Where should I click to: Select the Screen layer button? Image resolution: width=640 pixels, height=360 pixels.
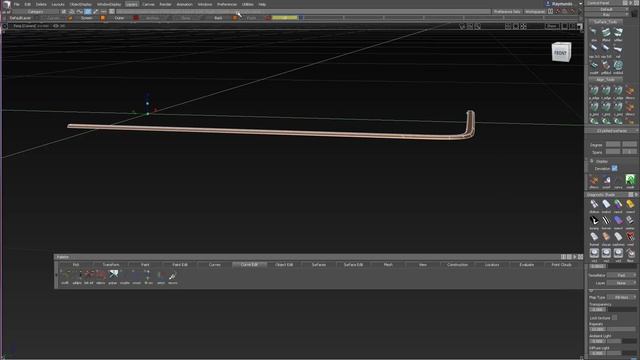click(86, 18)
